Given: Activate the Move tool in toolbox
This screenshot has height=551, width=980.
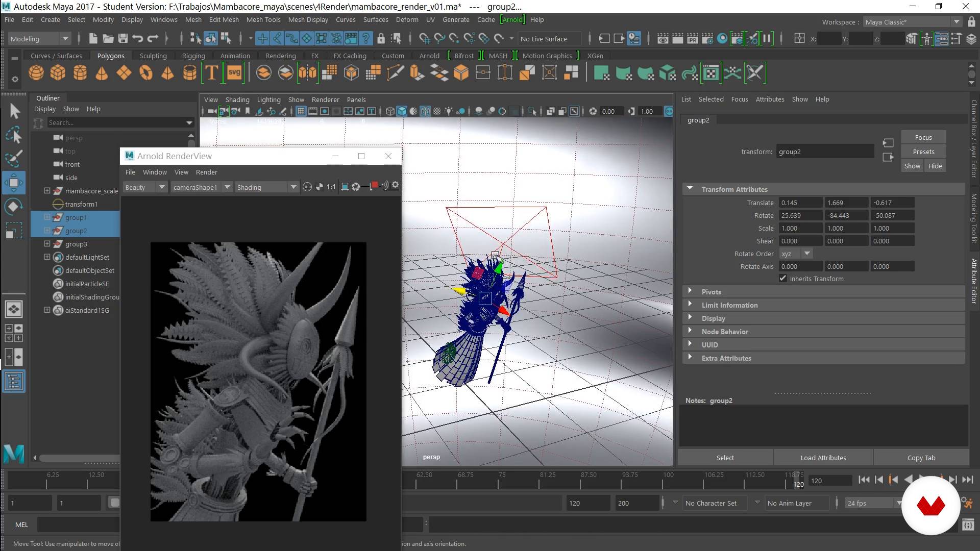Looking at the screenshot, I should click(14, 182).
